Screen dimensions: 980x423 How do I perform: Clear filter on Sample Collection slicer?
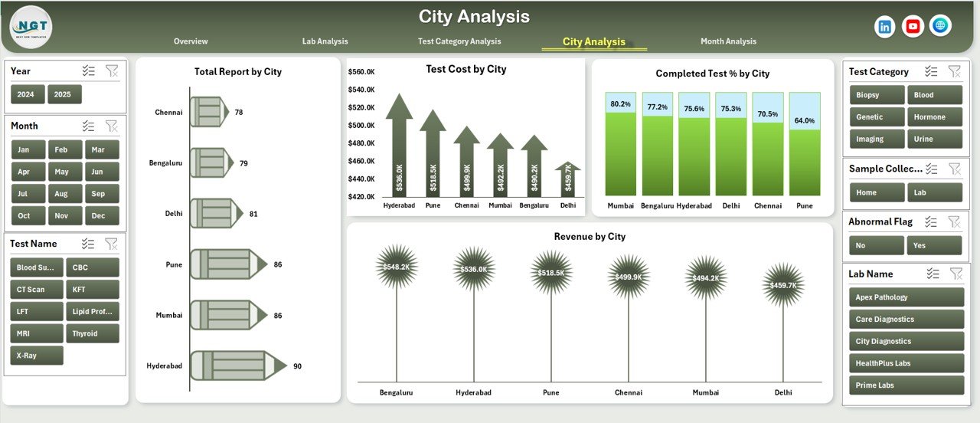tap(955, 169)
